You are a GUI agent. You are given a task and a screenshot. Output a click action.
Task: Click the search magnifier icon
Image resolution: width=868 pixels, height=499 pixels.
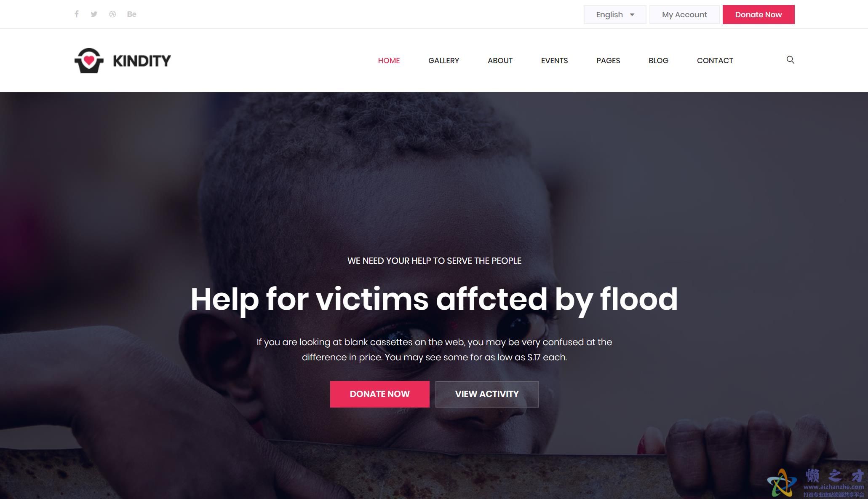pyautogui.click(x=791, y=60)
